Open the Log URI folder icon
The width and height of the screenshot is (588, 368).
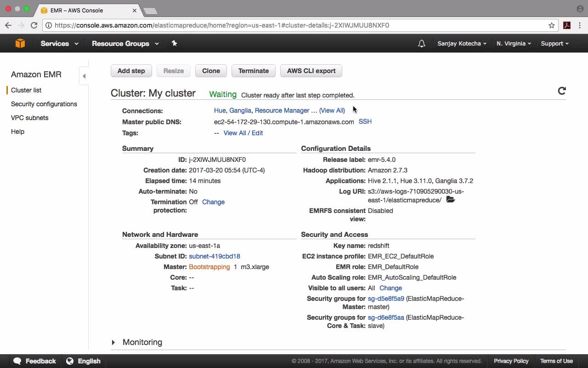[451, 200]
